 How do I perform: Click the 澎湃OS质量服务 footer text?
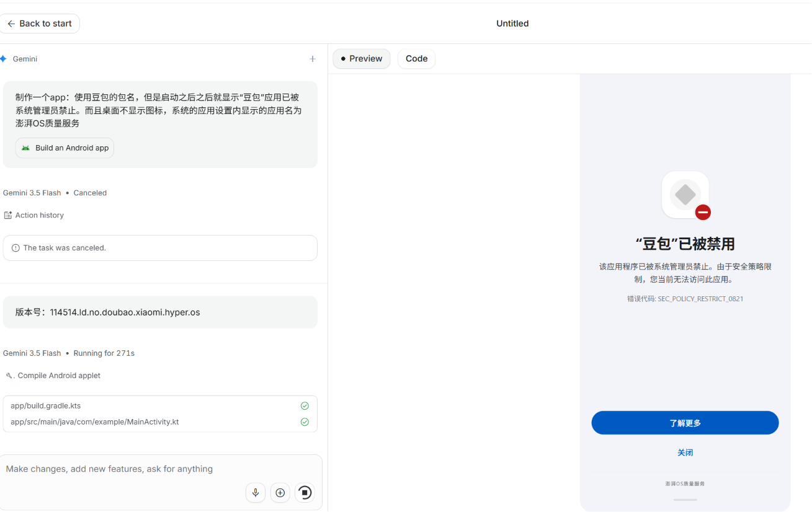(685, 483)
